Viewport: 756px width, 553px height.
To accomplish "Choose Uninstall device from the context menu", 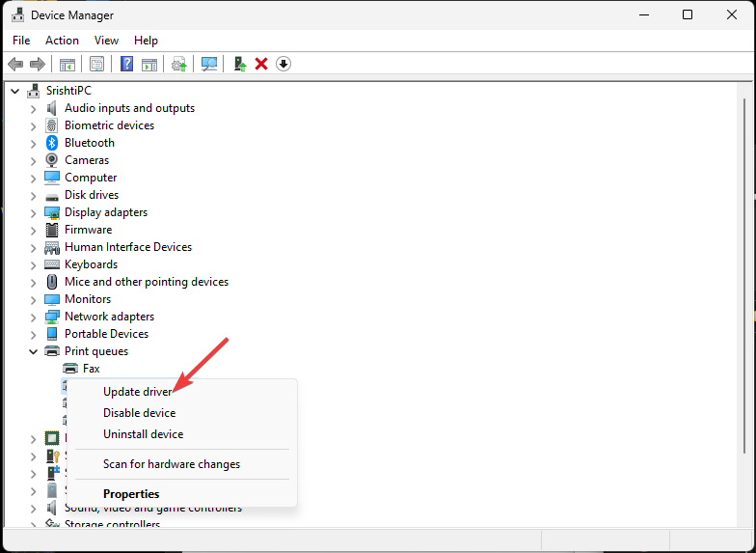I will (x=182, y=434).
